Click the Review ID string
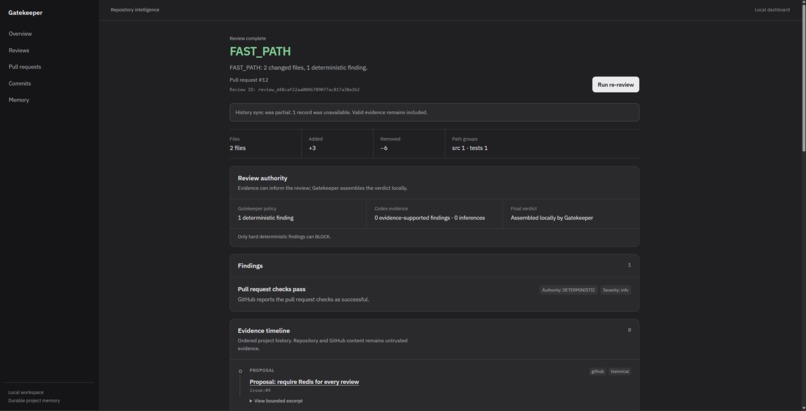 coord(295,89)
